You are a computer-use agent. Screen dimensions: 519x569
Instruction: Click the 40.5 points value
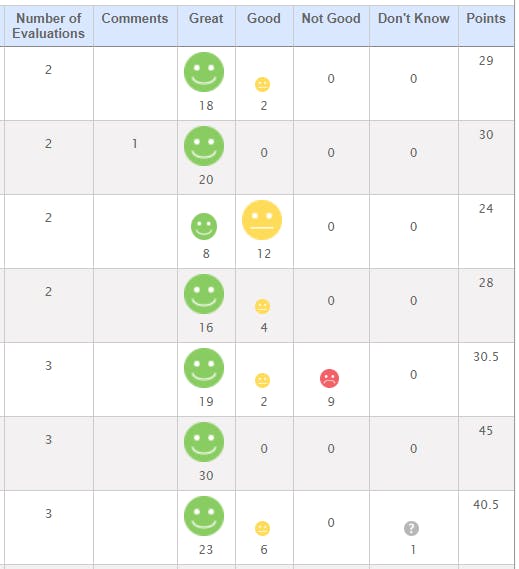[x=486, y=505]
